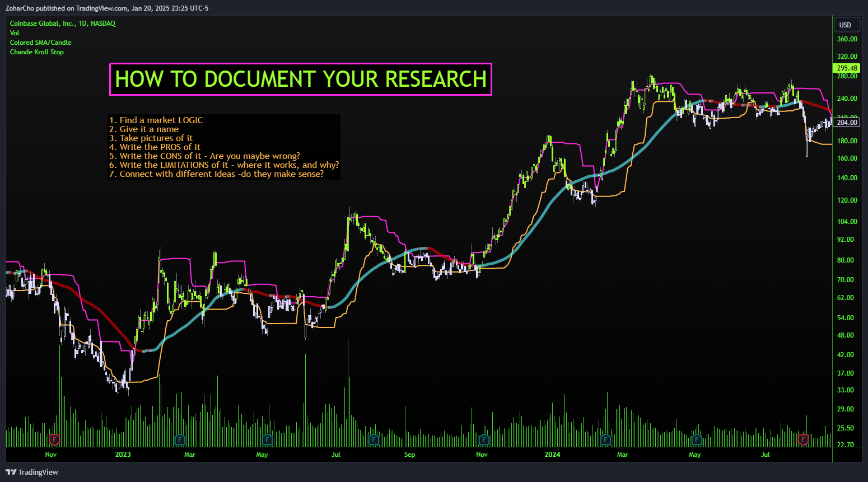Screen dimensions: 868x482
Task: Click the 120.00 price axis label
Action: point(847,200)
